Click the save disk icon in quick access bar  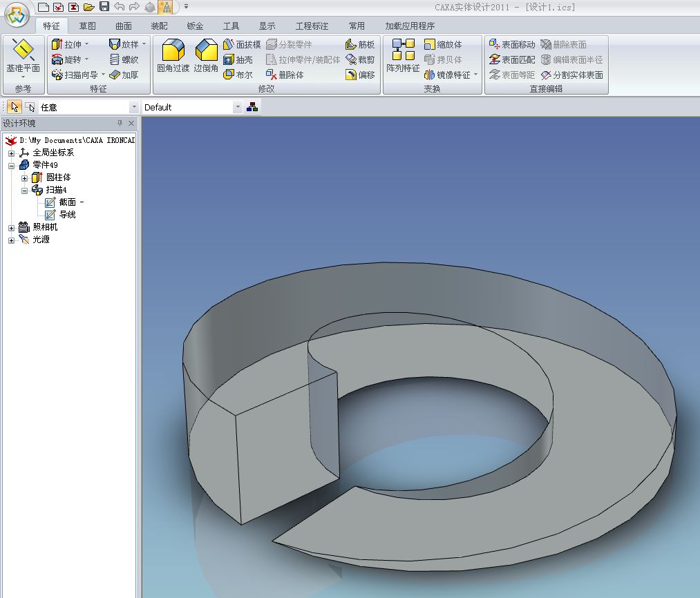tap(104, 7)
